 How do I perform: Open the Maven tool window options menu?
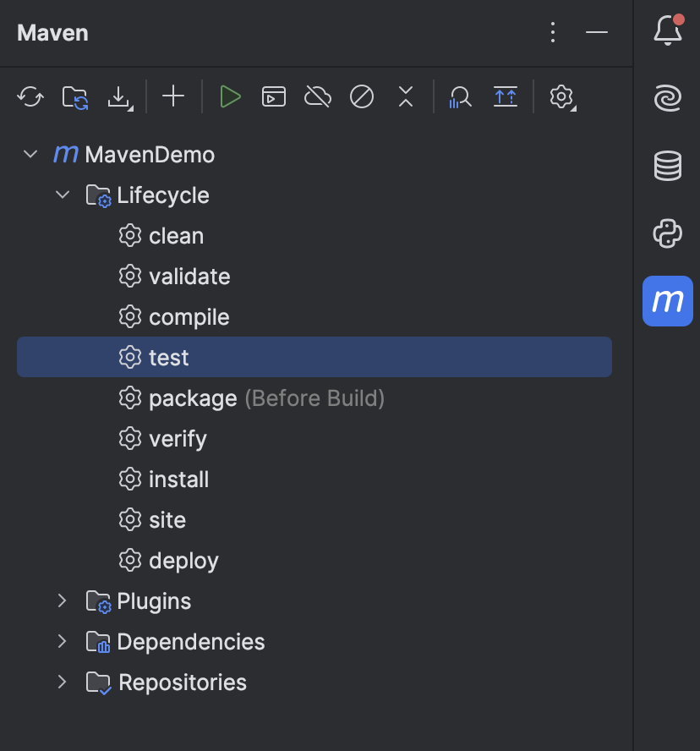[x=553, y=33]
